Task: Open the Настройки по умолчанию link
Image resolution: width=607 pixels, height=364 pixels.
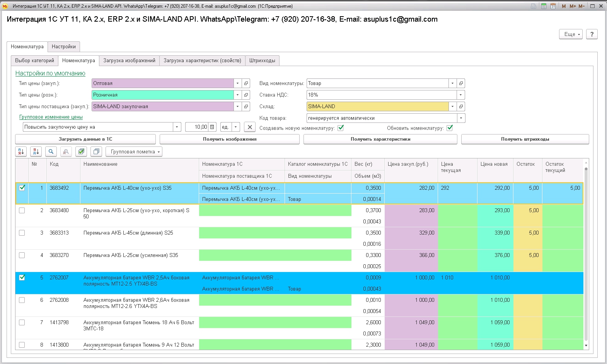Action: pos(50,73)
